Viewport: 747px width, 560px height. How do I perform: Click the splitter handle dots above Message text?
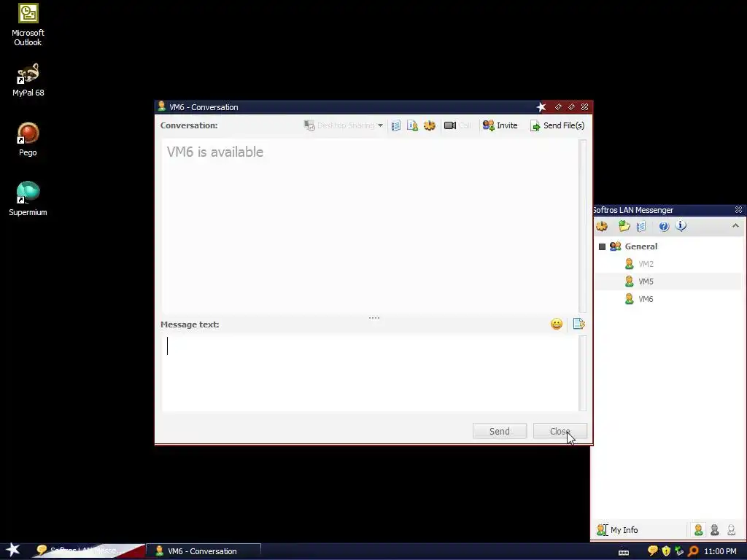click(x=374, y=318)
